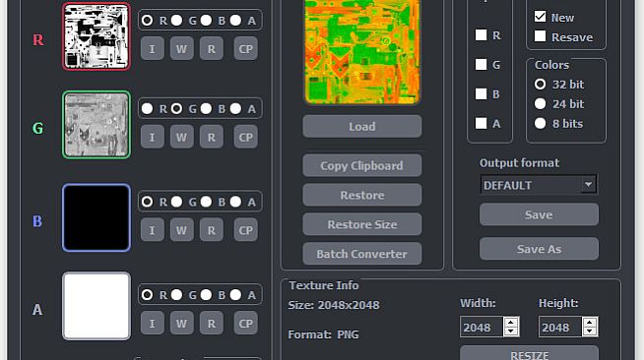Select B source radio in B channel row
Viewport: 644px width, 360px height.
pos(206,202)
